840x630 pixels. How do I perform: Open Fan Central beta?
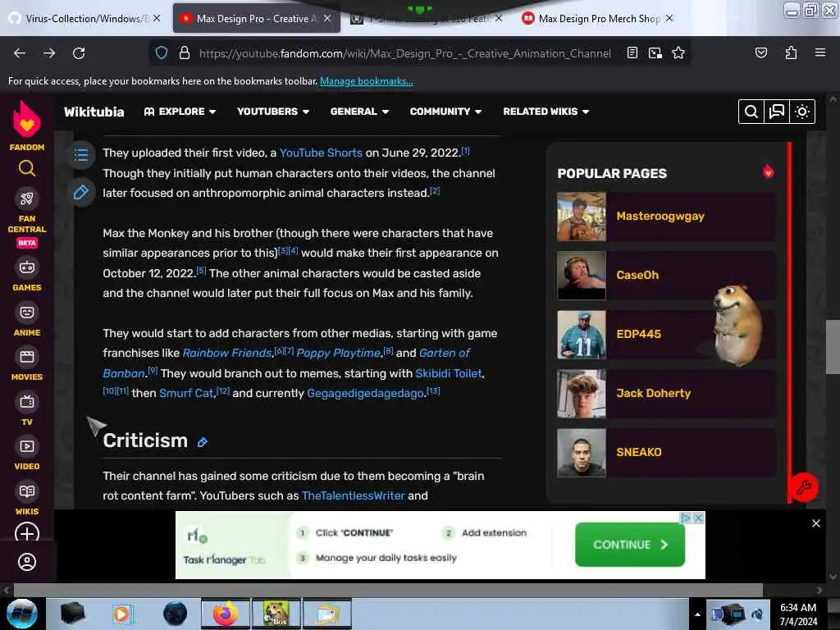point(27,218)
